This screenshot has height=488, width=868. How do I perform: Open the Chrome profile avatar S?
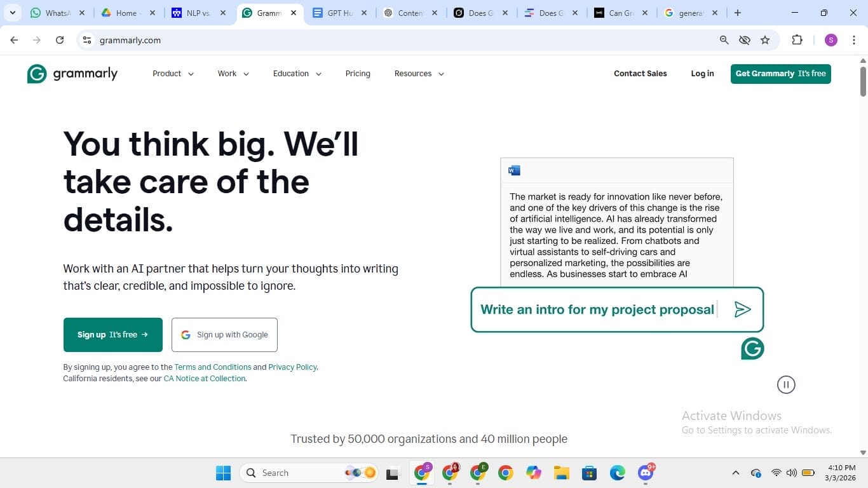tap(831, 40)
